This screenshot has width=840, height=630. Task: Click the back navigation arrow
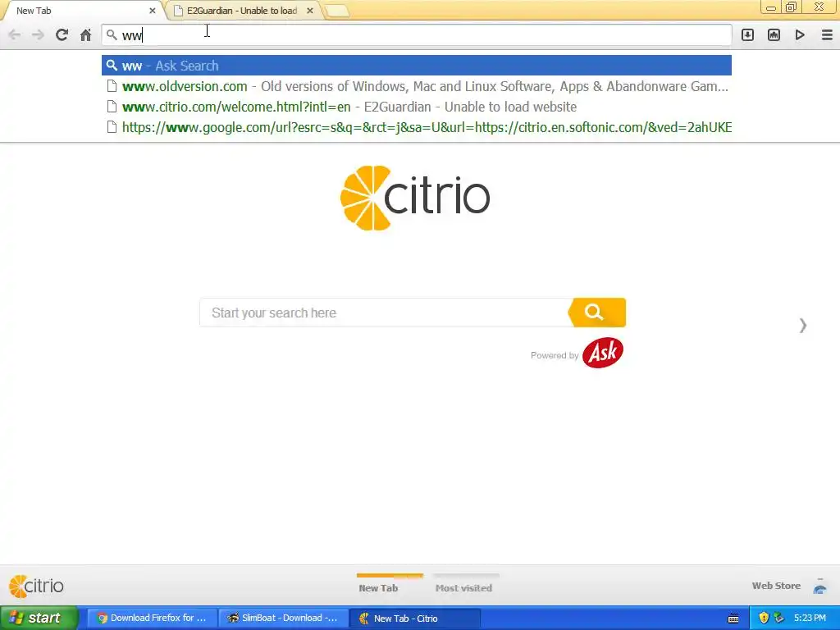pyautogui.click(x=15, y=34)
